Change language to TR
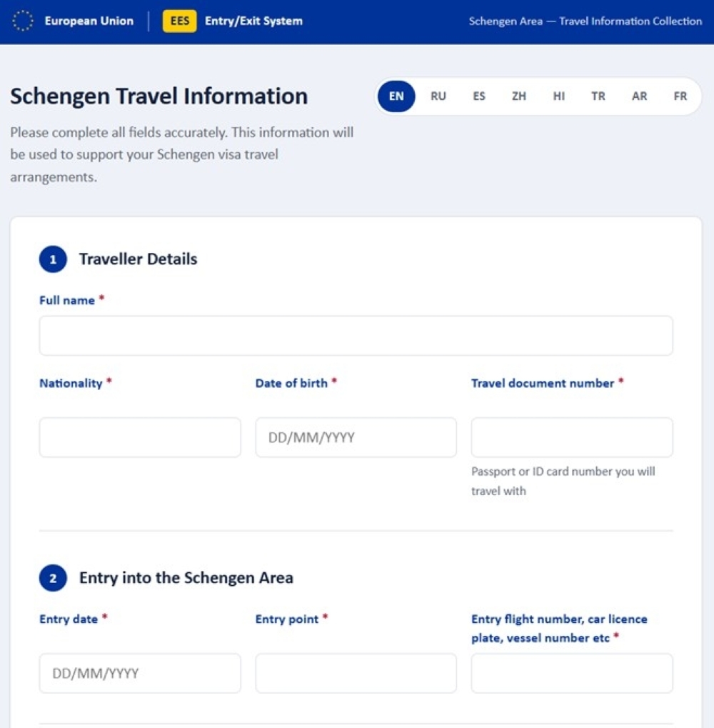 pyautogui.click(x=598, y=96)
